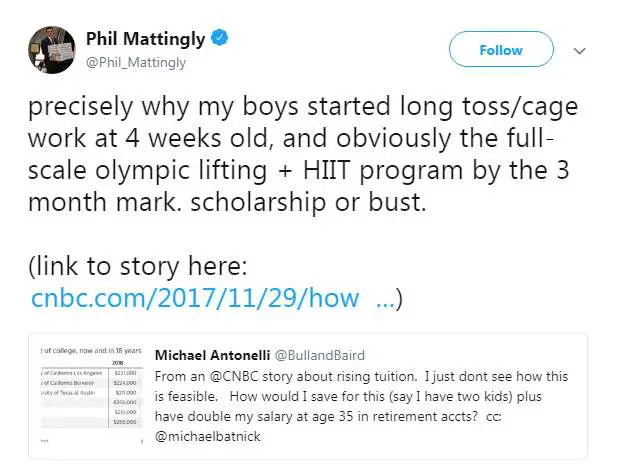Click the Phil Mattingly display name
Image resolution: width=619 pixels, height=466 pixels.
(x=152, y=39)
